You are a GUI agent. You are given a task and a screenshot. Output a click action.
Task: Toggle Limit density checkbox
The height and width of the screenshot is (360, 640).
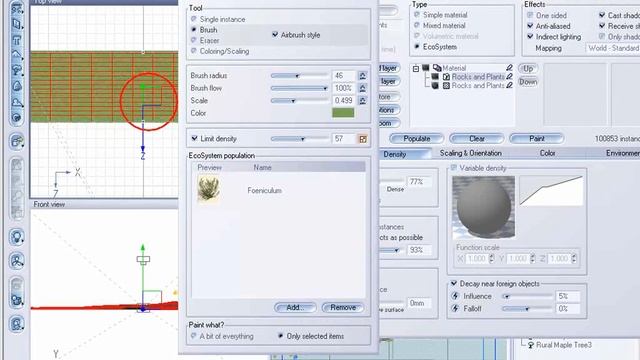[195, 138]
